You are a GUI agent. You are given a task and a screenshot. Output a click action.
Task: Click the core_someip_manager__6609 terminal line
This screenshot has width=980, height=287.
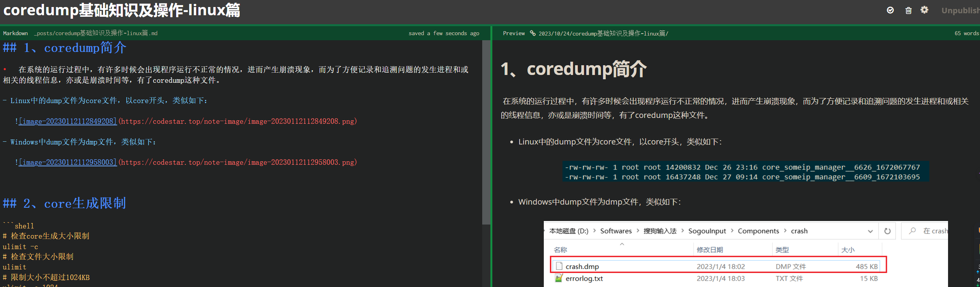tap(742, 177)
